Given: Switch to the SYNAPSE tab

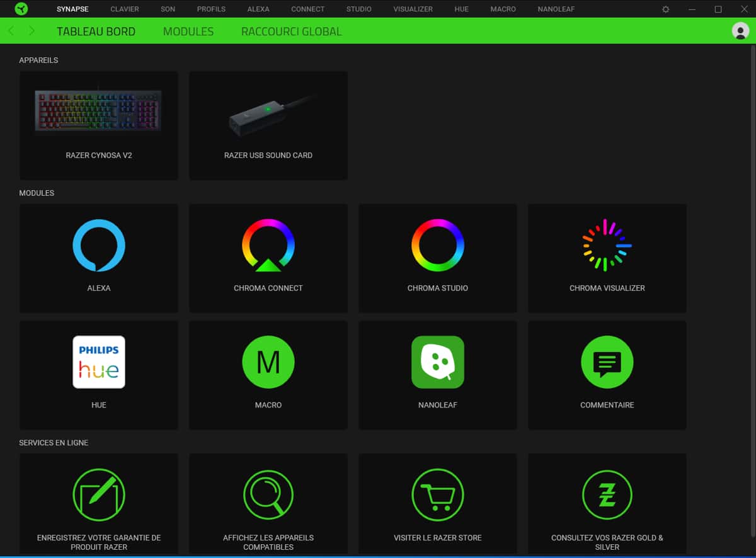Looking at the screenshot, I should pos(72,9).
